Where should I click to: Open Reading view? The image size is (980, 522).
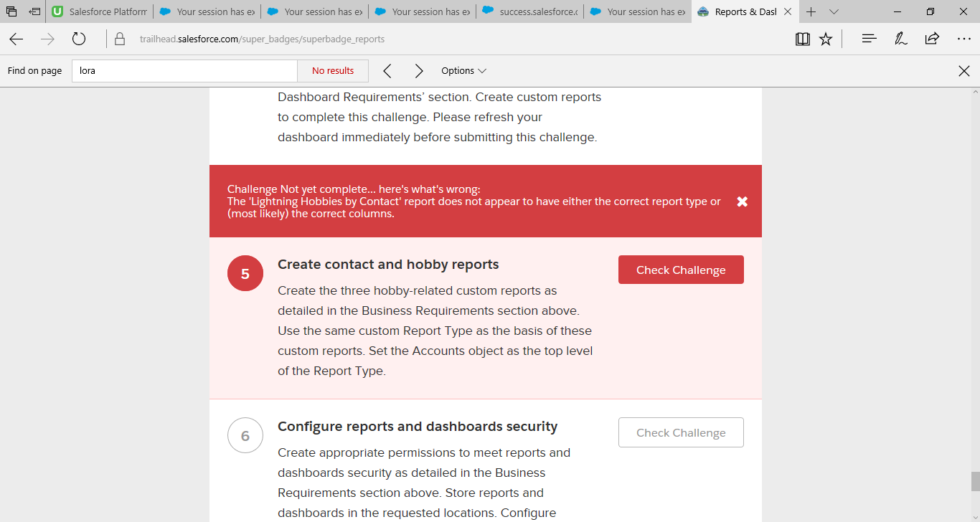803,39
